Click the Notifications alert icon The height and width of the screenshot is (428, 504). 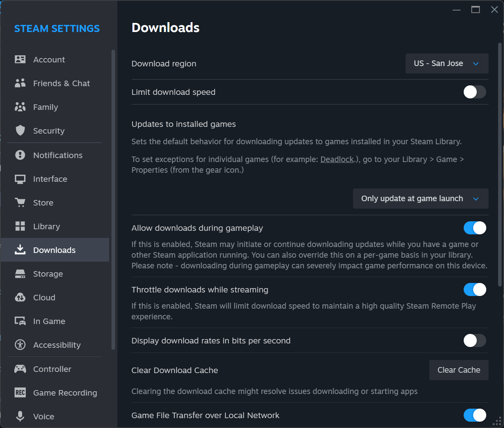(20, 155)
